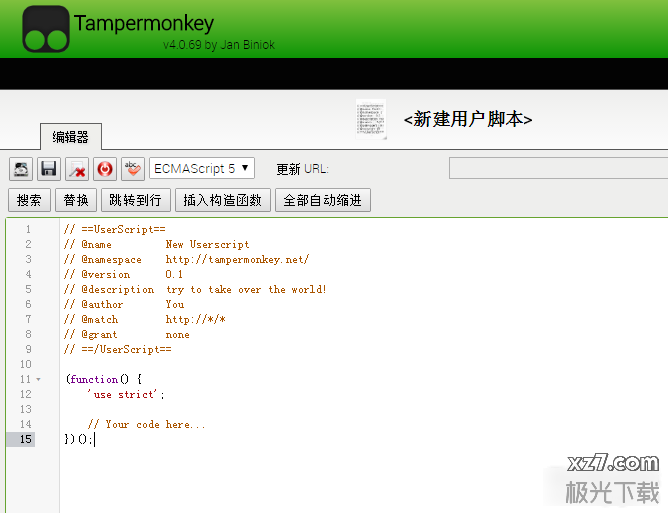Screen dimensions: 668x513
Task: Click the '// ==UserScript==' line
Action: click(115, 229)
